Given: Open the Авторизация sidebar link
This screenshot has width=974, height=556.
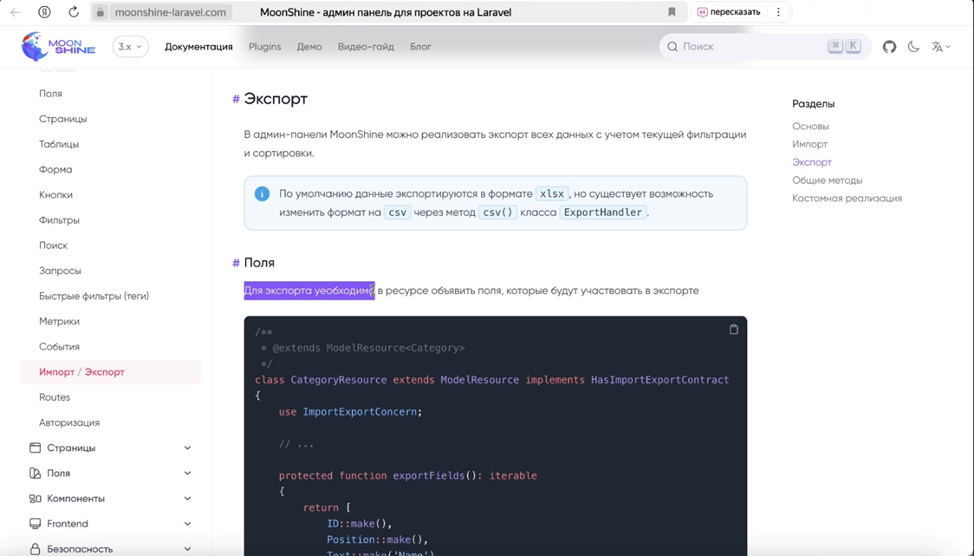Looking at the screenshot, I should coord(70,423).
